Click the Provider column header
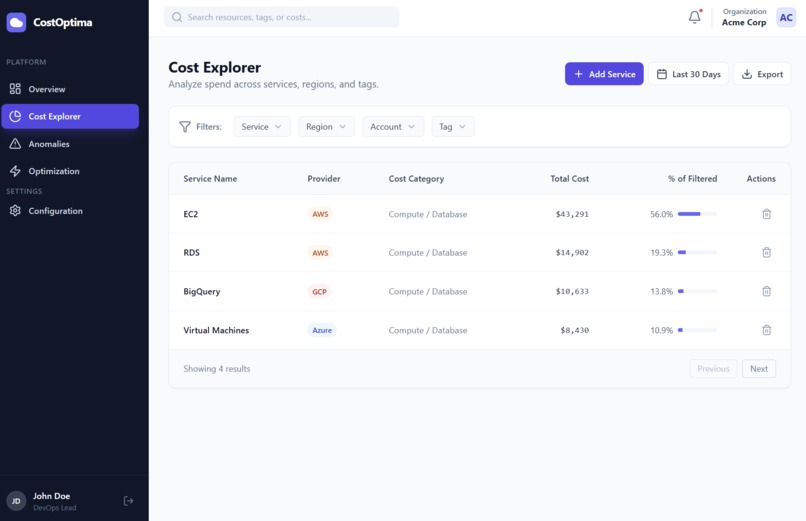806x521 pixels. pyautogui.click(x=324, y=178)
